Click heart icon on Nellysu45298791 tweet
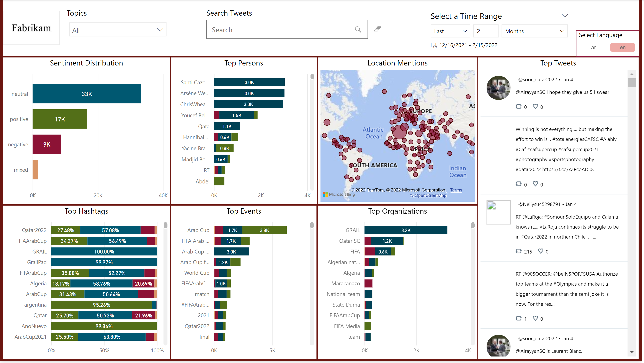The height and width of the screenshot is (363, 644). [541, 251]
